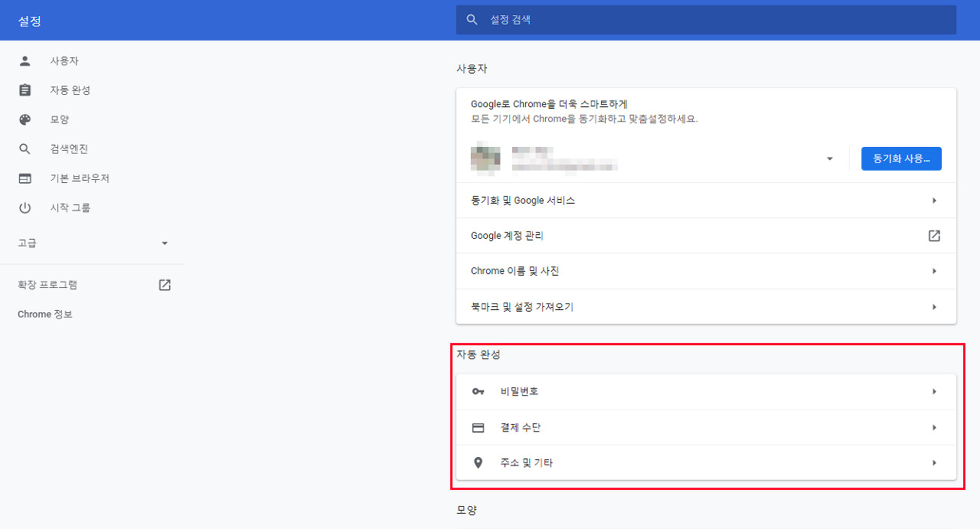
Task: Open Google 계정 관리 row
Action: [x=706, y=236]
